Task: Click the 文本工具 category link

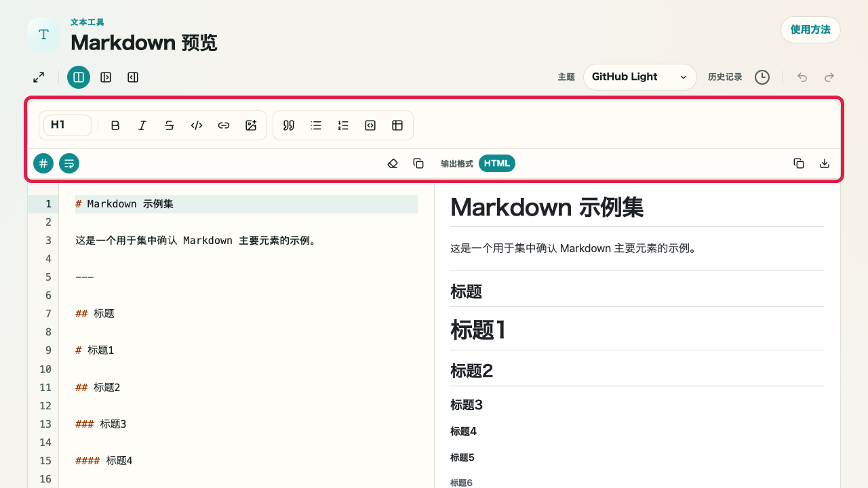Action: point(87,22)
